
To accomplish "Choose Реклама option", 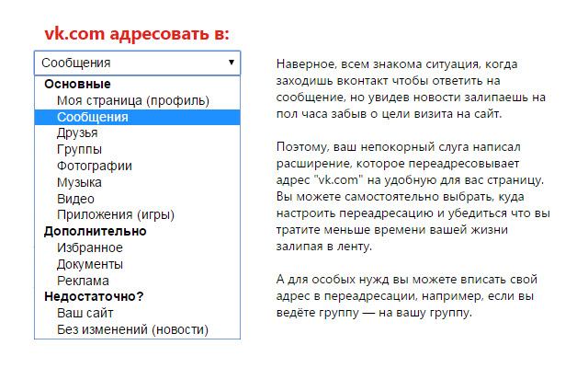I will click(137, 281).
